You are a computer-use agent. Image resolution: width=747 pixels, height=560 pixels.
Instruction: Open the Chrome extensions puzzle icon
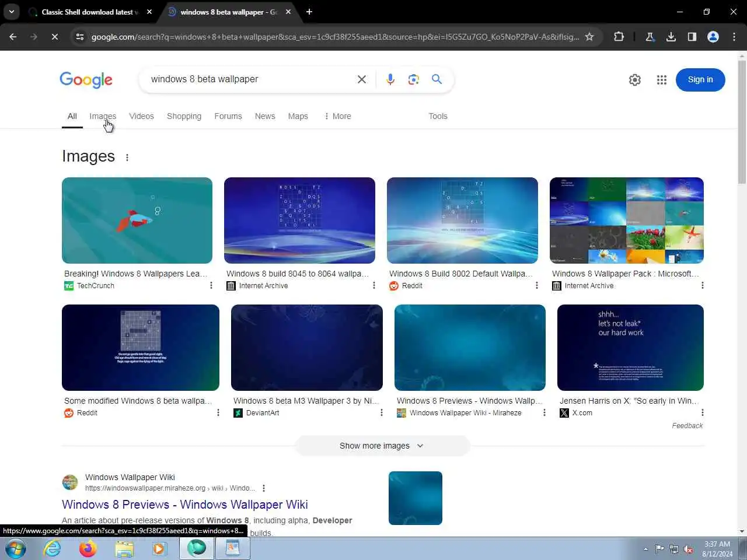point(619,37)
